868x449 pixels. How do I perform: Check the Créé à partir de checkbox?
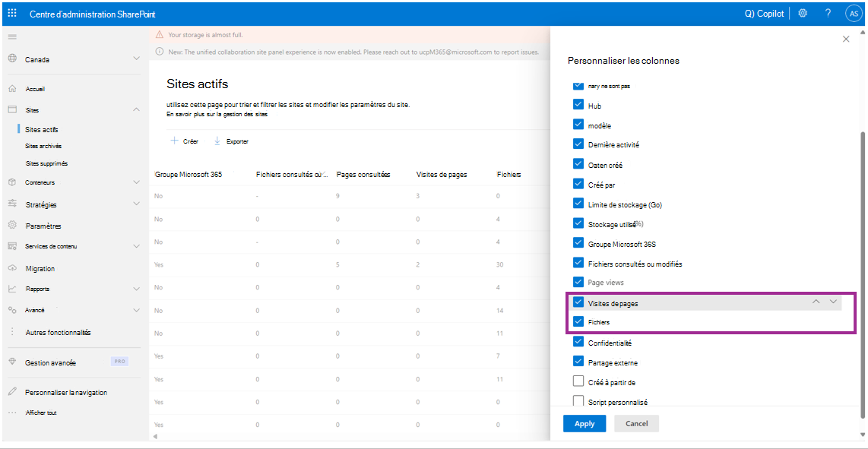(578, 381)
